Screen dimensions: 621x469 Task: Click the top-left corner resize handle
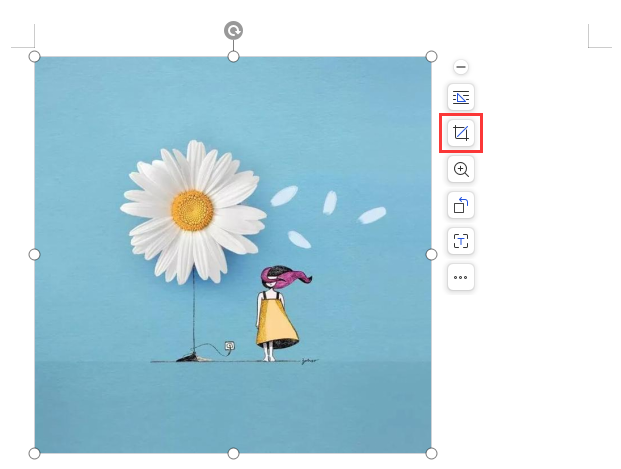[x=34, y=57]
